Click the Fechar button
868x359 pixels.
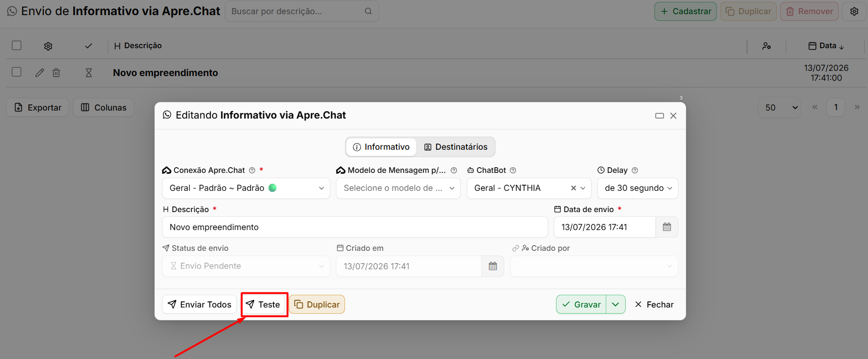pos(654,305)
